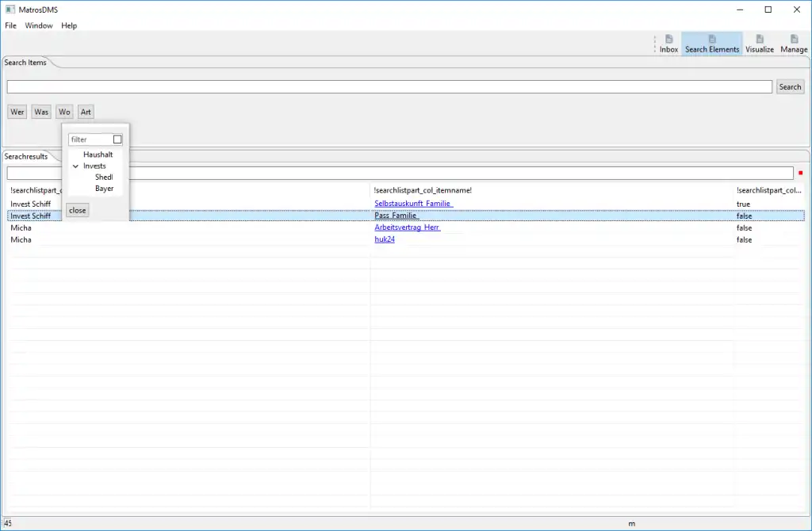812x531 pixels.
Task: Open the Selbstauskunft_Familie_ link
Action: (x=413, y=204)
